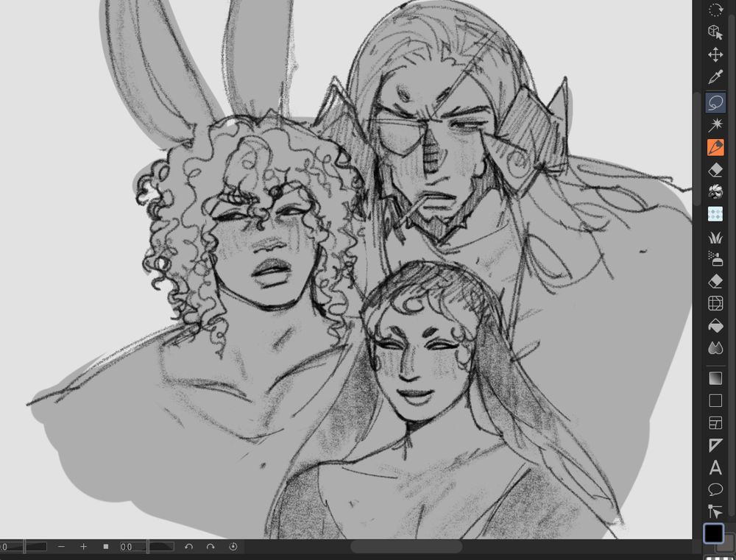Viewport: 736px width, 560px height.
Task: Select the Lasso selection tool
Action: pyautogui.click(x=715, y=103)
